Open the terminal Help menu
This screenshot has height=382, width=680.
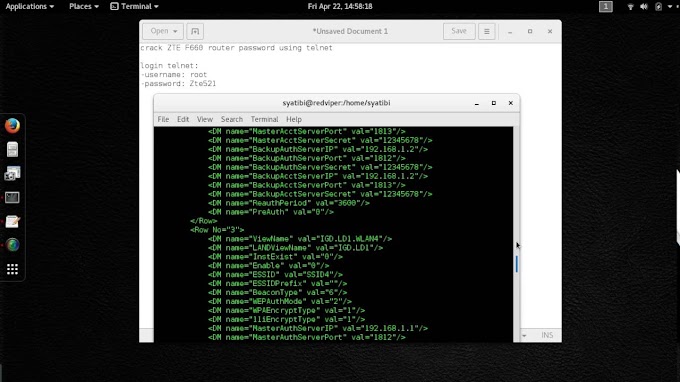pos(294,119)
